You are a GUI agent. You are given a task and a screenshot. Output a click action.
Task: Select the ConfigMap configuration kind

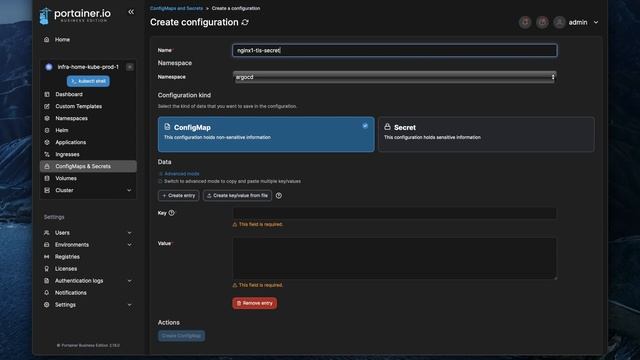coord(266,134)
